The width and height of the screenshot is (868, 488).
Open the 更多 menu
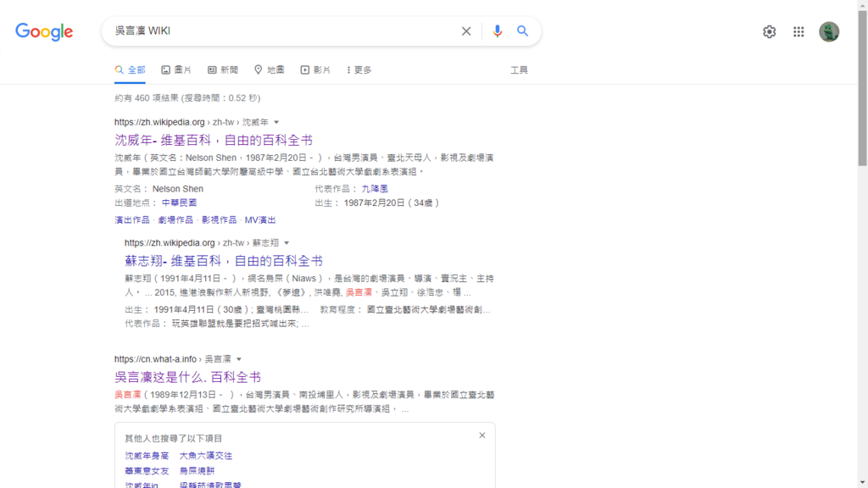tap(359, 69)
